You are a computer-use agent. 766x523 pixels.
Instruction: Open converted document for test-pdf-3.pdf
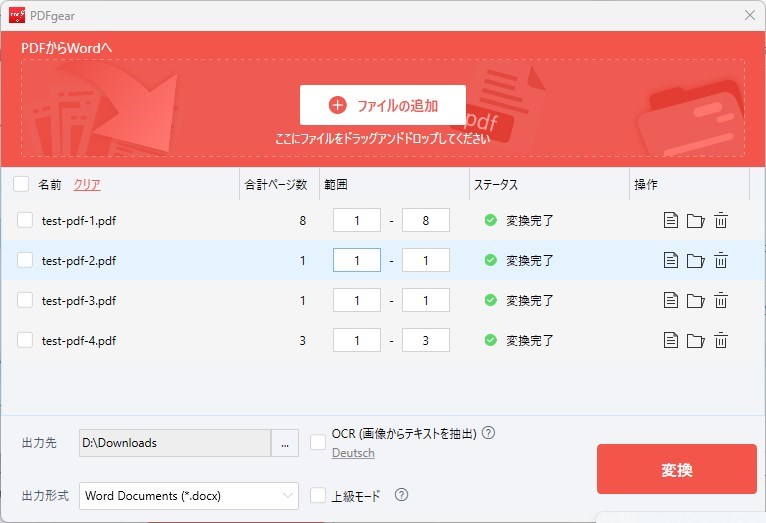click(x=671, y=300)
